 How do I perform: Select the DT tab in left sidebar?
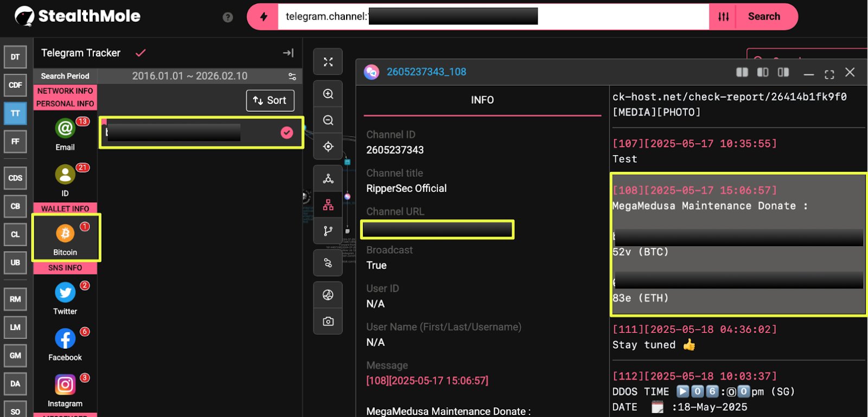[x=15, y=57]
